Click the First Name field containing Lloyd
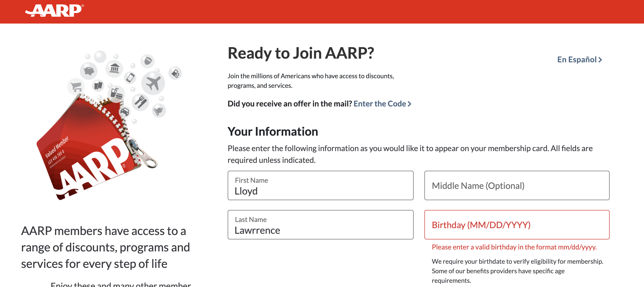Viewport: 644px width, 287px height. tap(321, 185)
